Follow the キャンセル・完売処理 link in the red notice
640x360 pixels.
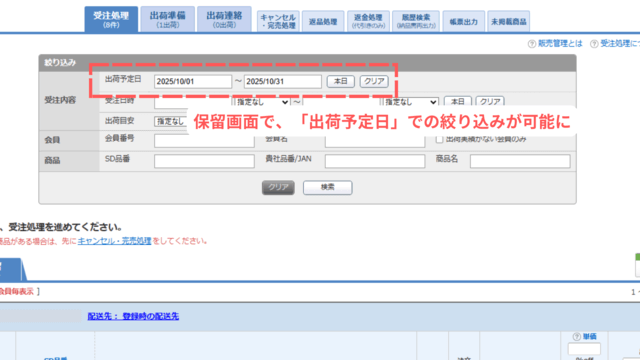tap(114, 241)
